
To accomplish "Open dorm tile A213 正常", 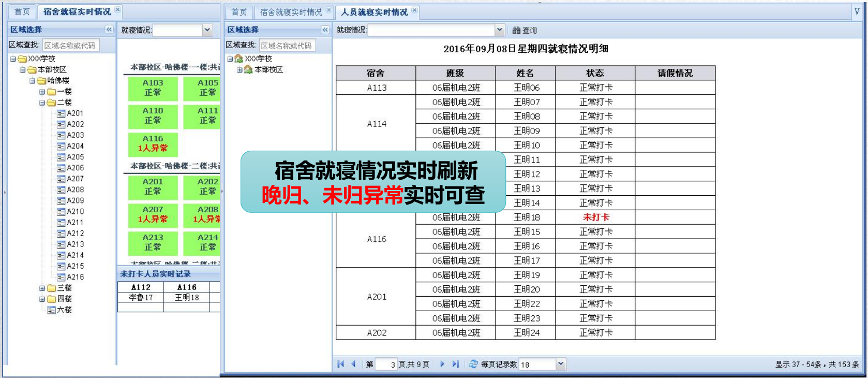I will [153, 243].
